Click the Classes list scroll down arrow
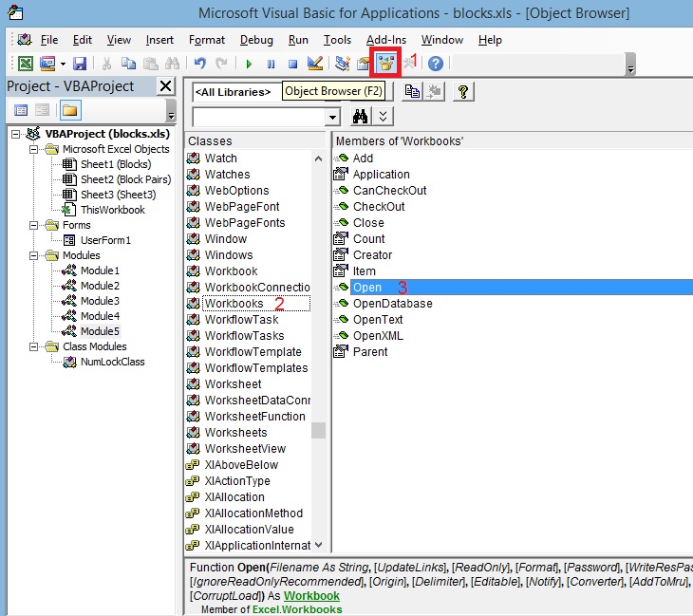 pyautogui.click(x=318, y=545)
